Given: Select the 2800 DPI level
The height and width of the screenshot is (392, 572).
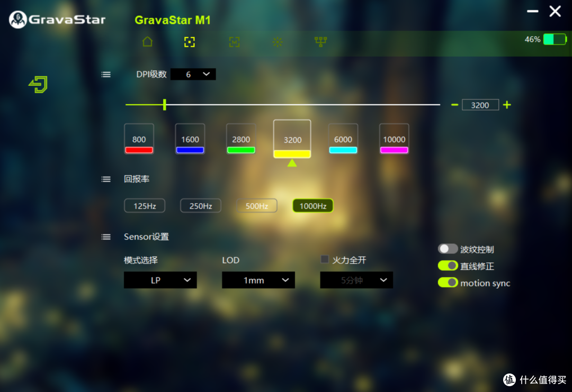Looking at the screenshot, I should point(241,139).
